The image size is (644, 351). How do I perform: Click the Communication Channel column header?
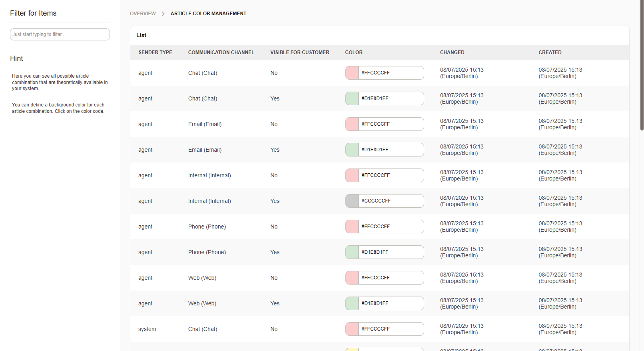(221, 52)
